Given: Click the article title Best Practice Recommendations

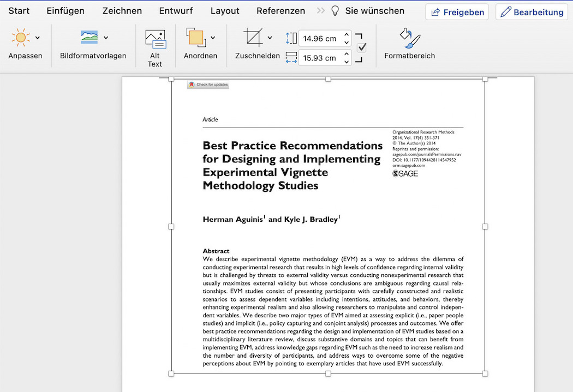Looking at the screenshot, I should (293, 165).
